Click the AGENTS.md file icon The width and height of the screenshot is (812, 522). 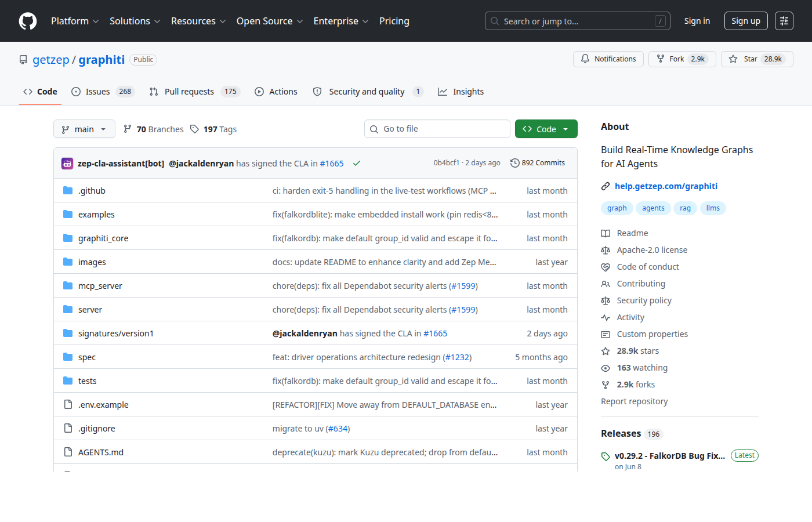tap(68, 452)
